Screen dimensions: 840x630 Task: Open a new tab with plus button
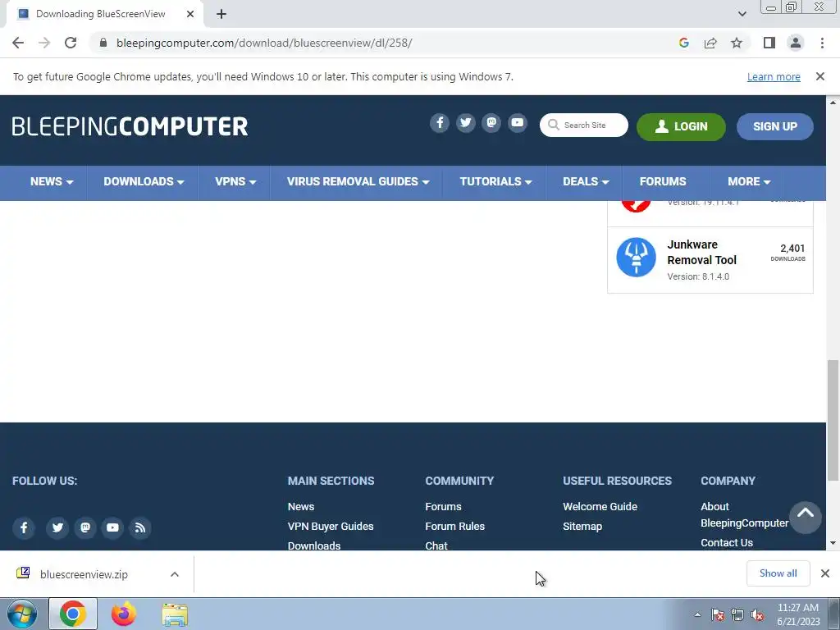[x=221, y=14]
